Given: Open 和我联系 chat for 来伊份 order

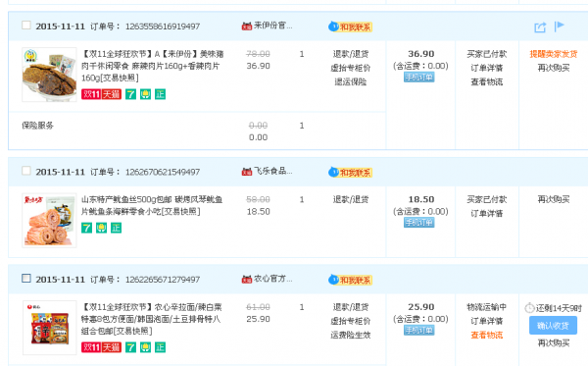Looking at the screenshot, I should tap(350, 26).
